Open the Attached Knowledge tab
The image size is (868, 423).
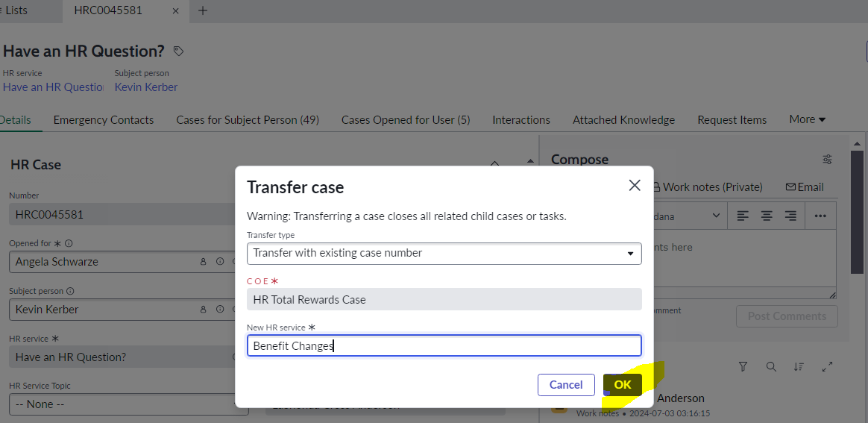coord(624,120)
